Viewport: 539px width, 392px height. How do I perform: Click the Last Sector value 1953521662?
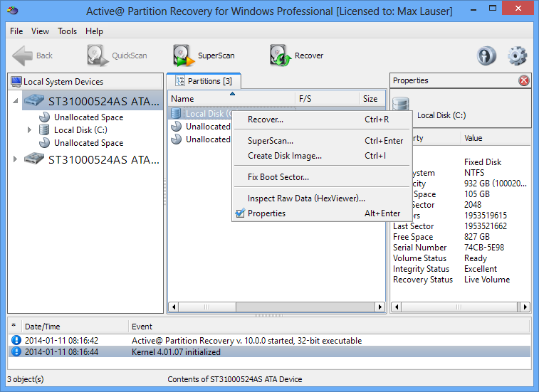tap(486, 226)
